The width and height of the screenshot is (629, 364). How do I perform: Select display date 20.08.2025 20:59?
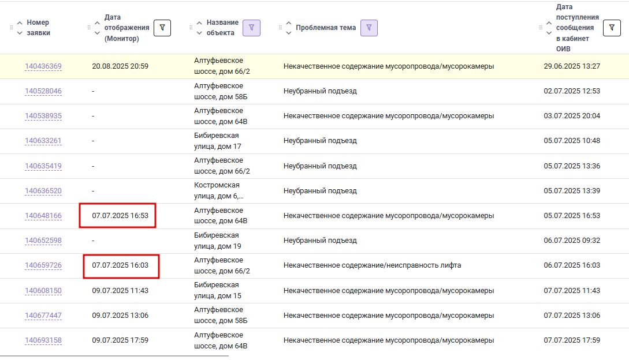click(x=120, y=66)
